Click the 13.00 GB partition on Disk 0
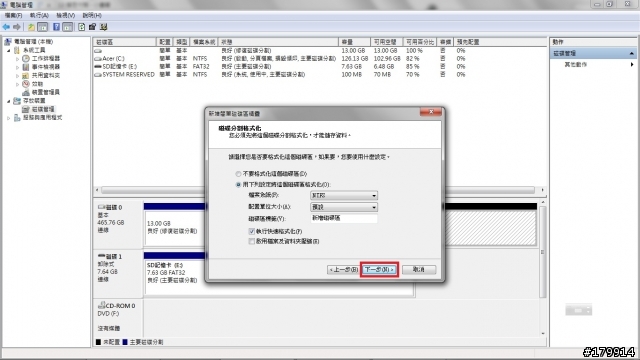This screenshot has width=640, height=360. click(x=175, y=227)
